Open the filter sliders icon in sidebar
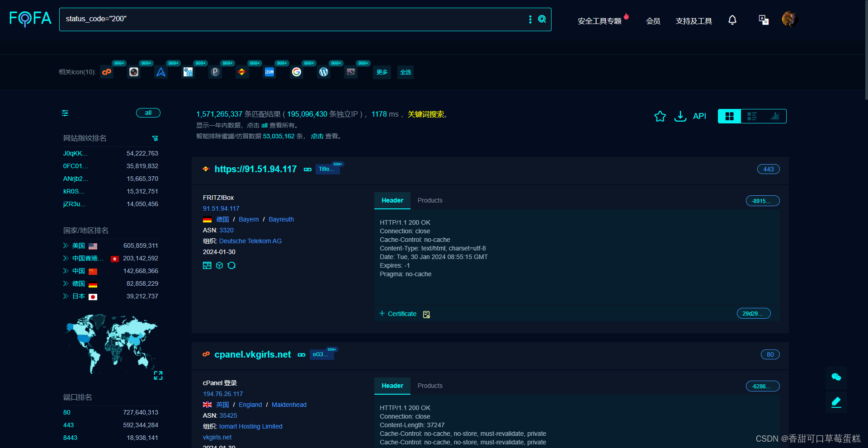Viewport: 868px width, 448px height. click(x=65, y=113)
